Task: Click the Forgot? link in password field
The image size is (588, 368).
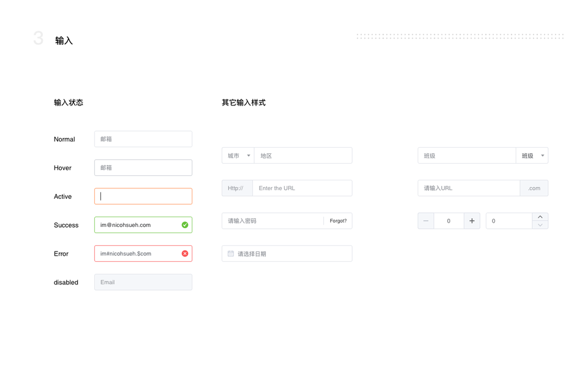Action: click(338, 221)
